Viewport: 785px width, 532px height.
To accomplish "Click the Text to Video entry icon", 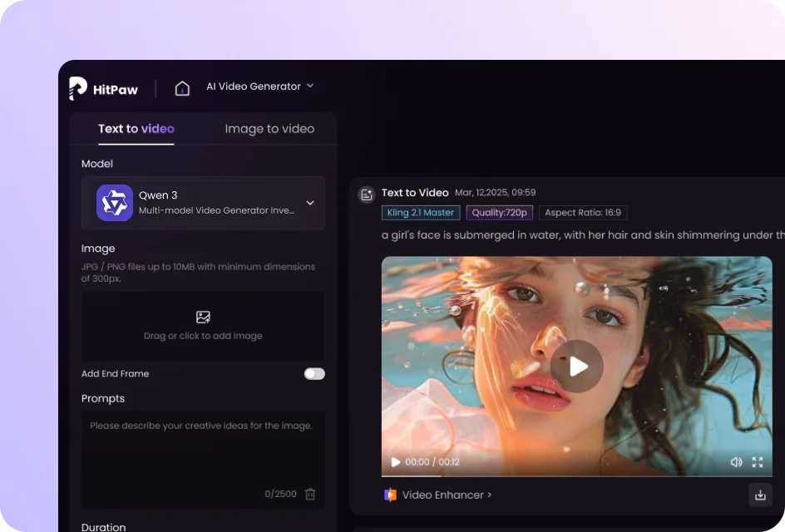I will click(366, 195).
